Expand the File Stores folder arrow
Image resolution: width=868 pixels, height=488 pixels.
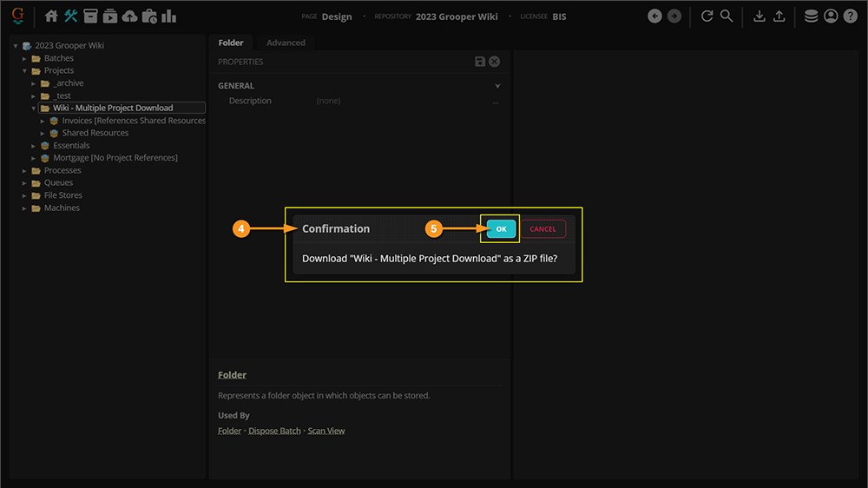coord(24,195)
